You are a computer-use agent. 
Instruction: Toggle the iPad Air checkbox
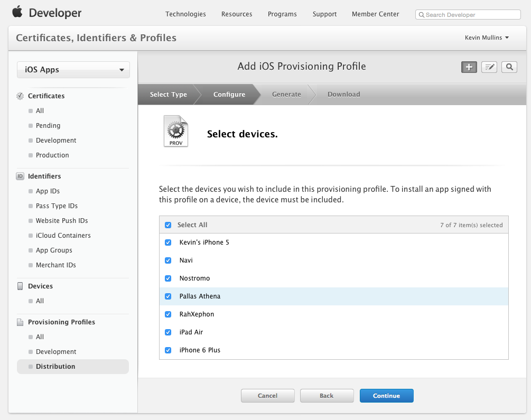[168, 332]
